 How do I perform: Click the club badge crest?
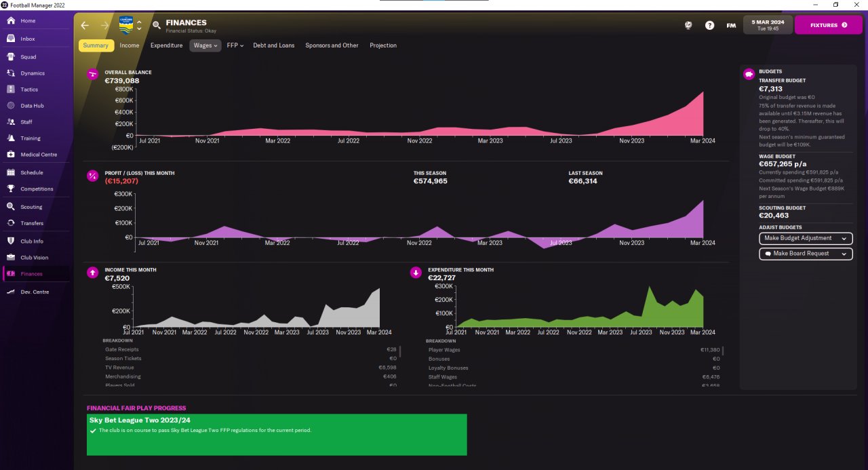[x=126, y=24]
